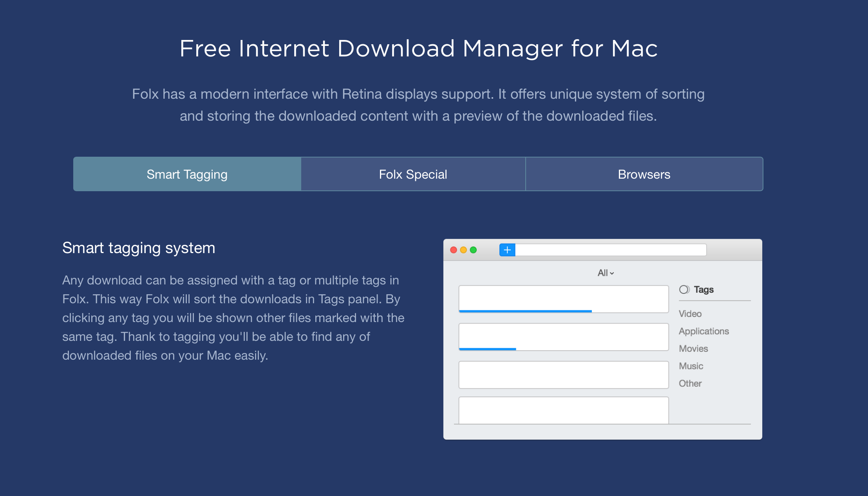Click the blue plus add-download icon
Screen dimensions: 868x496
(507, 250)
